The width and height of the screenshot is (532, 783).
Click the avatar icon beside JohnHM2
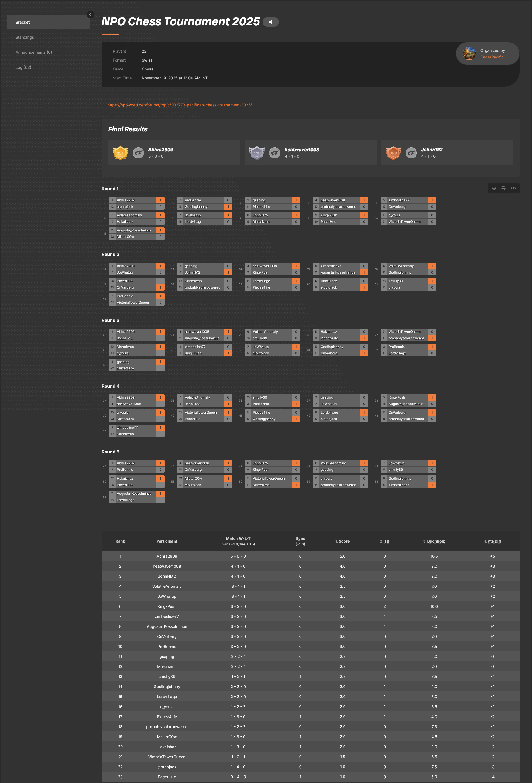tap(411, 153)
